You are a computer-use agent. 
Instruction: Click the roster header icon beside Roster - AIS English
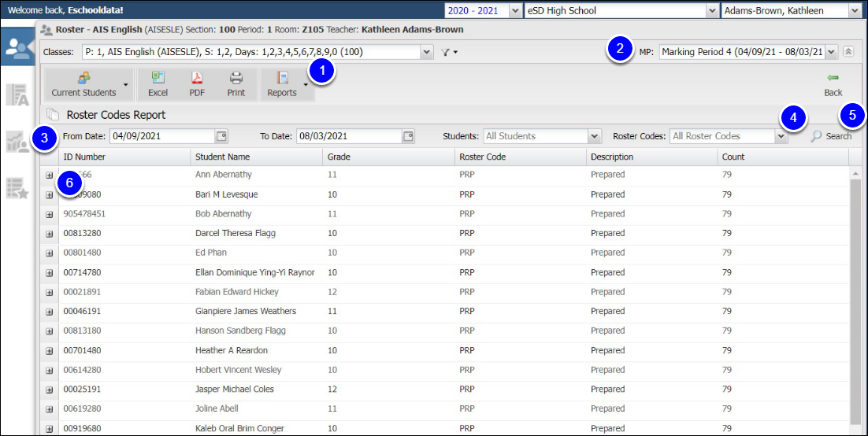tap(46, 30)
